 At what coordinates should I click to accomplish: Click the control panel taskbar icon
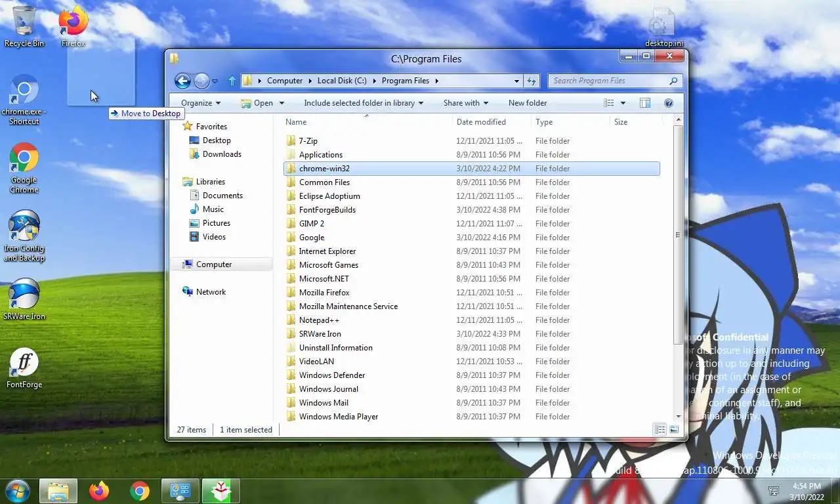click(x=180, y=491)
